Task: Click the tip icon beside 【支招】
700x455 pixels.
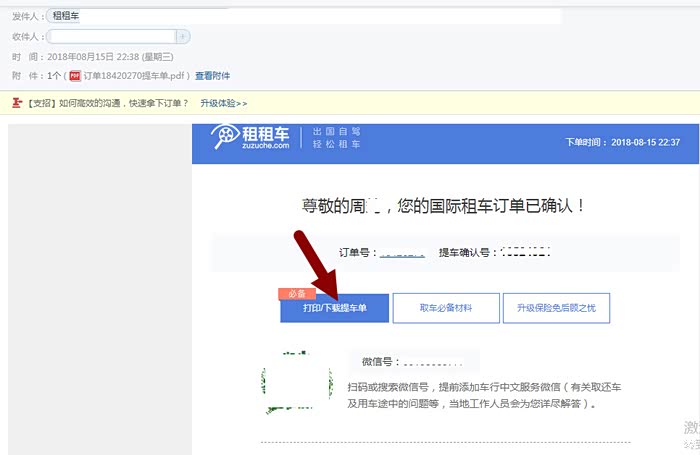Action: pos(17,103)
